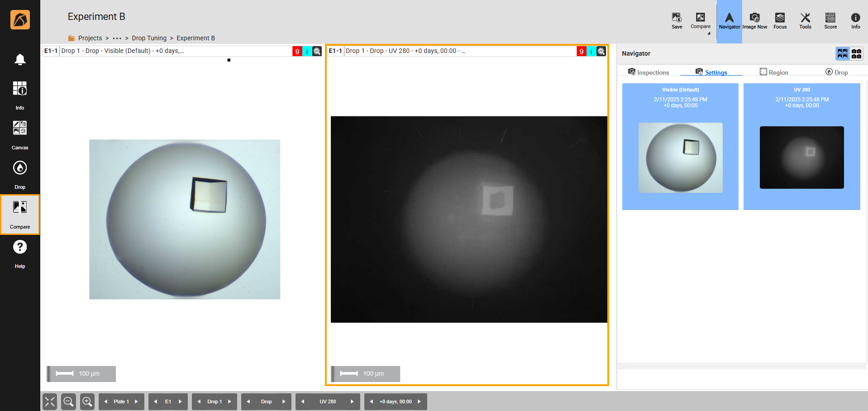Viewport: 868px width, 411px height.
Task: Open the Focus tool
Action: (780, 20)
